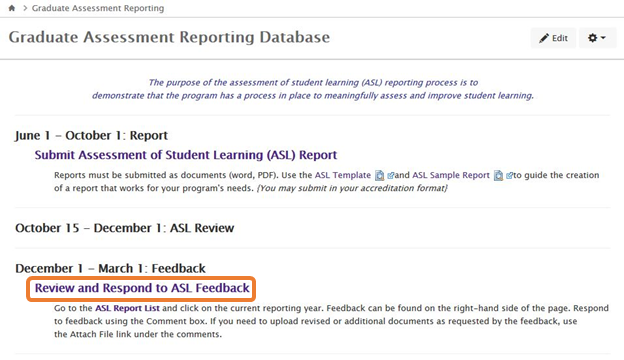This screenshot has width=624, height=360.
Task: Expand the caret arrow beside the gear
Action: (603, 38)
